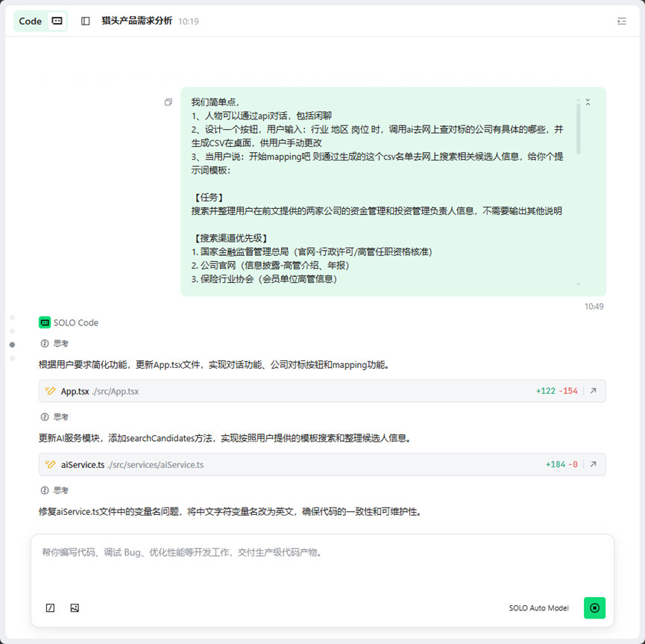Collapse the long user message with the chevron
This screenshot has width=645, height=644.
coord(588,102)
